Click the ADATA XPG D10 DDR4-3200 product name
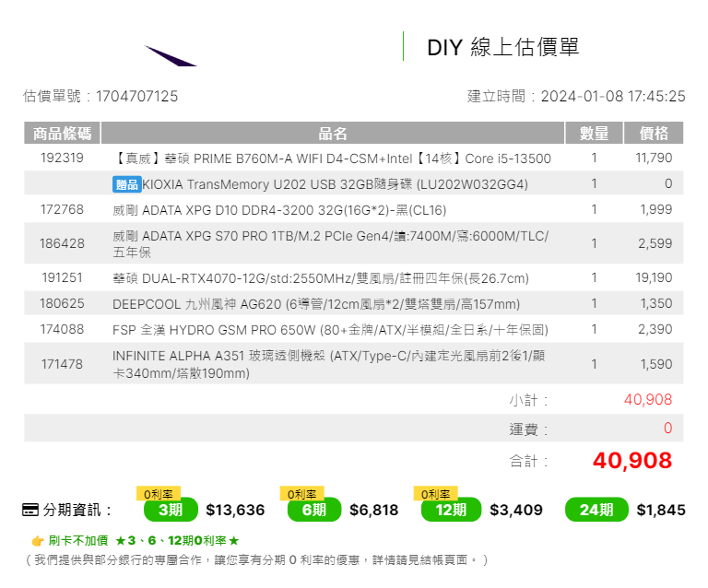This screenshot has height=588, width=708. (x=279, y=210)
